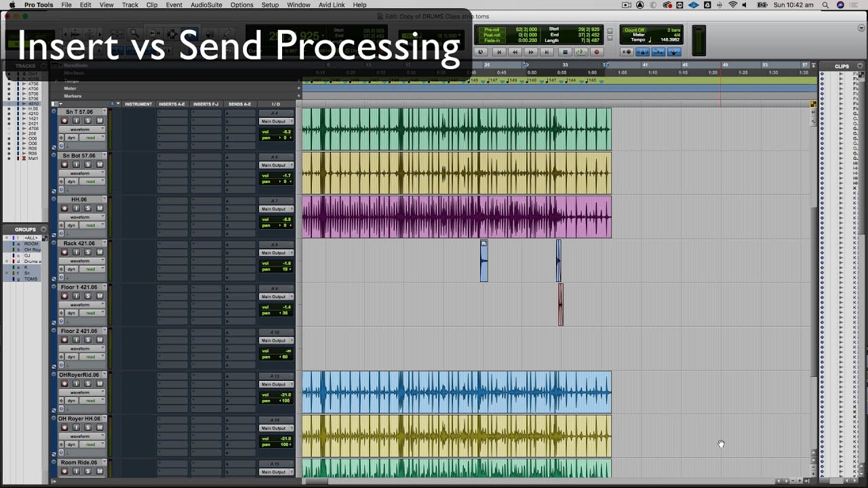The width and height of the screenshot is (868, 488).
Task: Open the Track menu
Action: coord(130,5)
